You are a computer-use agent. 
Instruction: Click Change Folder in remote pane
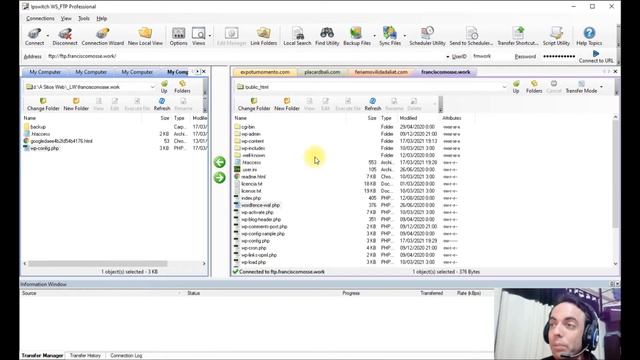254,104
